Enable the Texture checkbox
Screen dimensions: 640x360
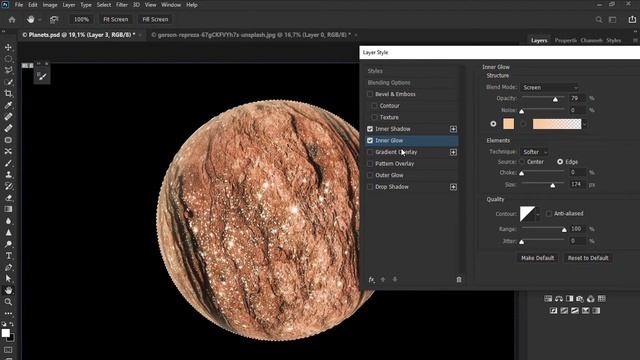[x=374, y=117]
